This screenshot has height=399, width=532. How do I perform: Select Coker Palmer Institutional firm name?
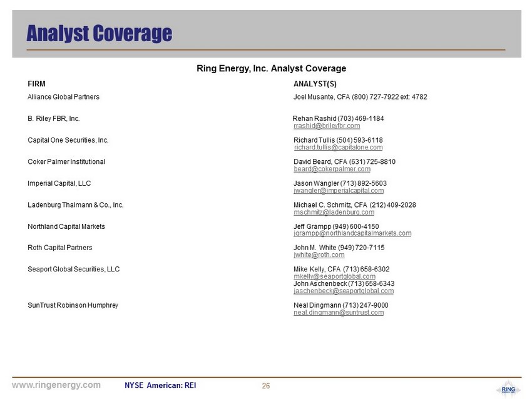[66, 162]
